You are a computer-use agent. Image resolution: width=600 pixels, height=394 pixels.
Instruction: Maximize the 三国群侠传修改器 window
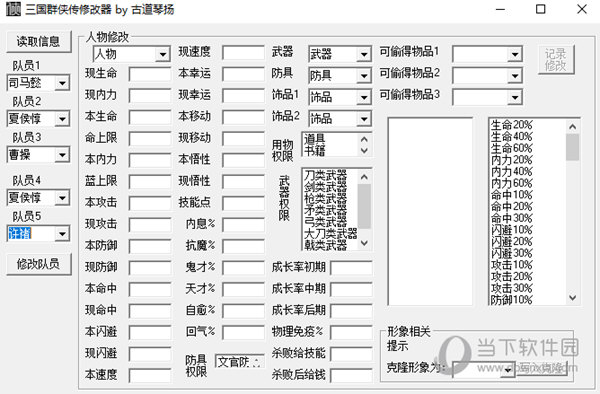pos(541,9)
